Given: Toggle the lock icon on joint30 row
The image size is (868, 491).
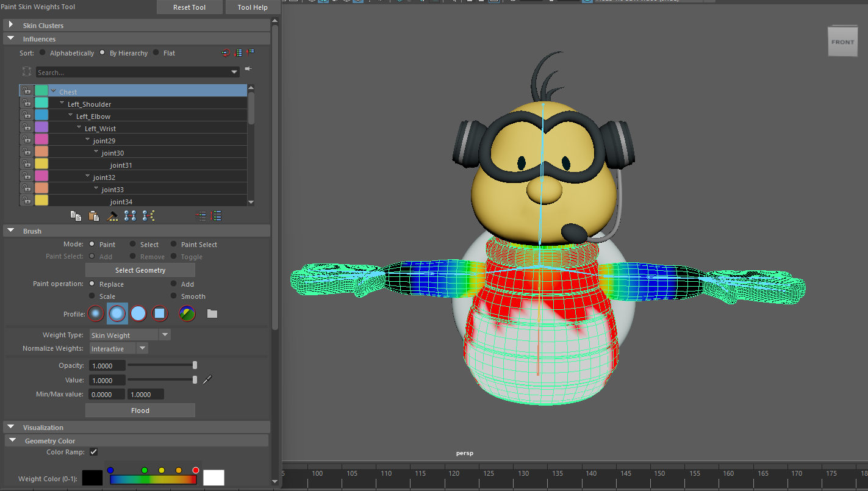Looking at the screenshot, I should tap(26, 152).
